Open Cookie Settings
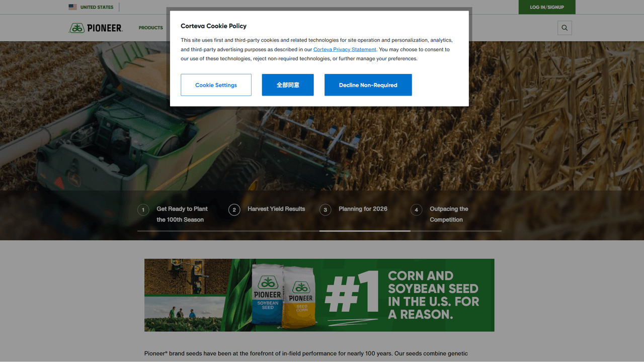 click(216, 85)
